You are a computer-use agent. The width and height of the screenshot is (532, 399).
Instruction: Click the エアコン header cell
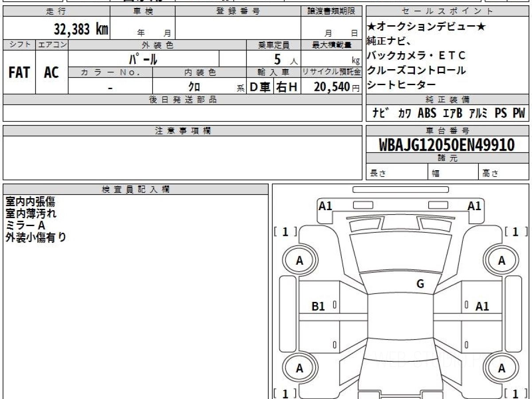pos(52,45)
